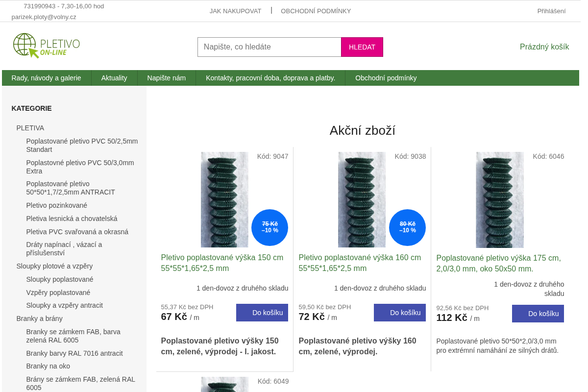
Task: Click the product image for Kód: 9038
Action: coord(362,199)
